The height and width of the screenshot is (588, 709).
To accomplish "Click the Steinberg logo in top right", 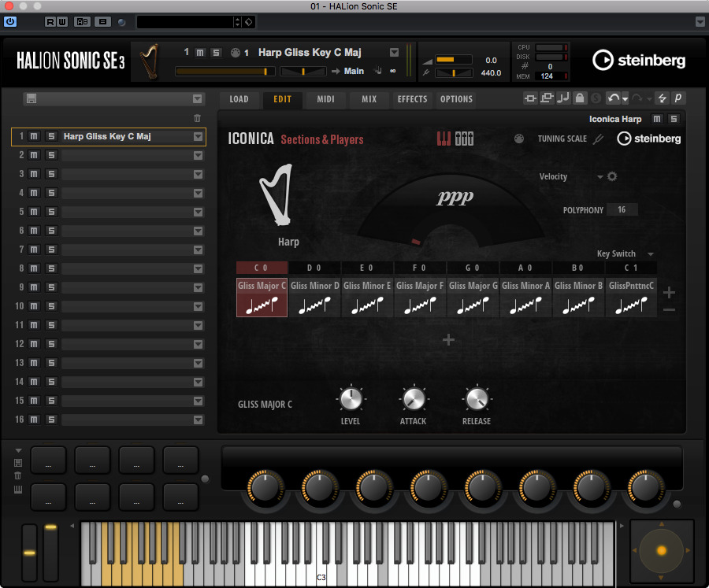I will pyautogui.click(x=638, y=60).
